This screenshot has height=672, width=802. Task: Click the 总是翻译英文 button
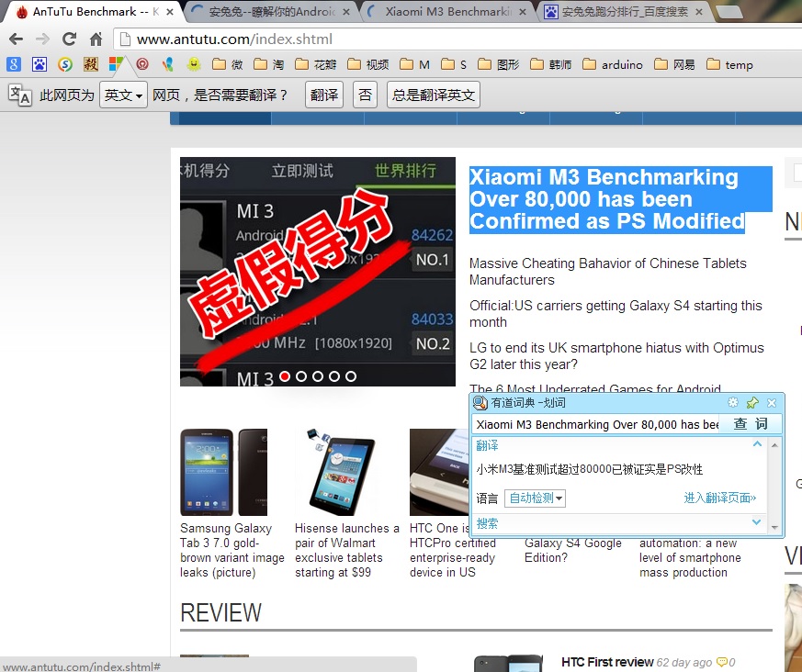coord(434,95)
